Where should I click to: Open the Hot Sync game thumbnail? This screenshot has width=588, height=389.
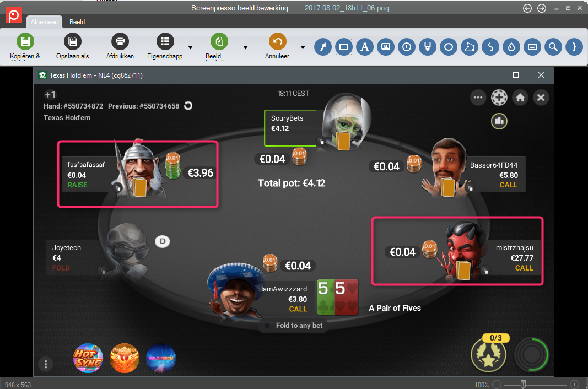[88, 358]
